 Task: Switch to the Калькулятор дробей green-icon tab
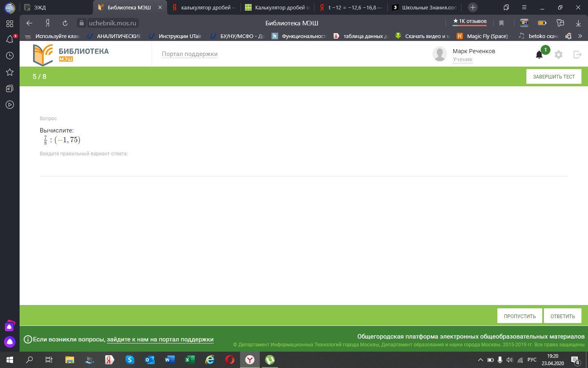(277, 7)
